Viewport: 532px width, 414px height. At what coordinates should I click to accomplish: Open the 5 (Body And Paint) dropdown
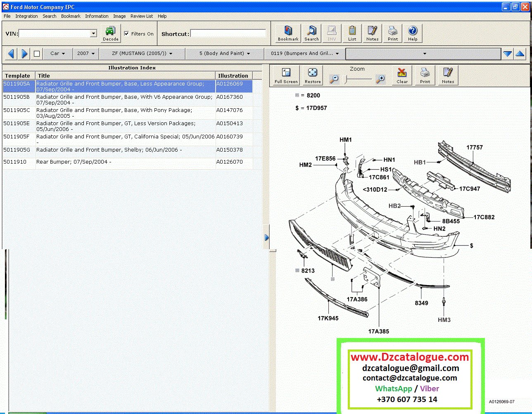pos(225,53)
